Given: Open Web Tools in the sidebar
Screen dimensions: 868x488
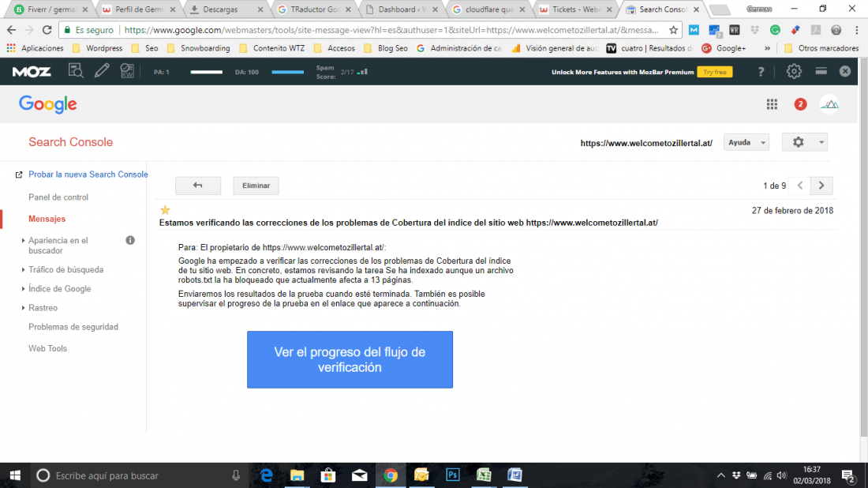Looking at the screenshot, I should pos(47,348).
